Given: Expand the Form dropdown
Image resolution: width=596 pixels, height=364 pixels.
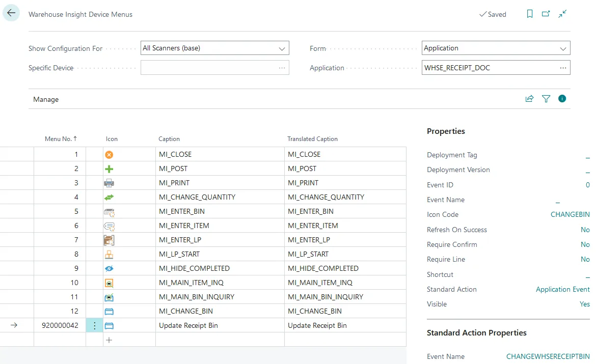Looking at the screenshot, I should 563,48.
